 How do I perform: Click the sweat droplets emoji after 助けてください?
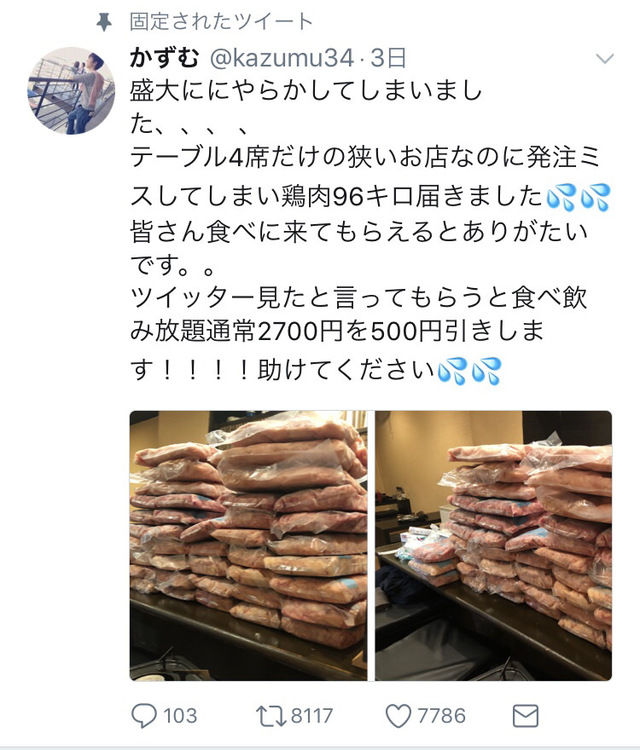click(x=469, y=370)
